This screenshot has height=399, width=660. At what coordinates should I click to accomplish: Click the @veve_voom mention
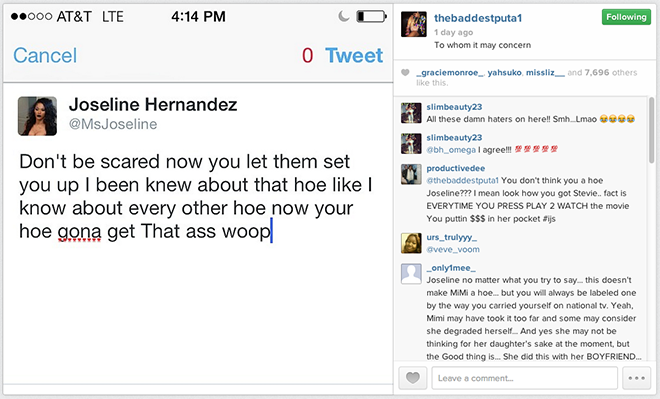coord(453,249)
